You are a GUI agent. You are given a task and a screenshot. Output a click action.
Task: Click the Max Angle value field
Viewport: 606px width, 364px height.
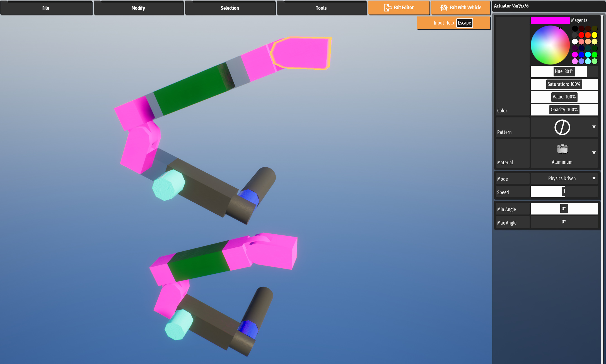(564, 222)
